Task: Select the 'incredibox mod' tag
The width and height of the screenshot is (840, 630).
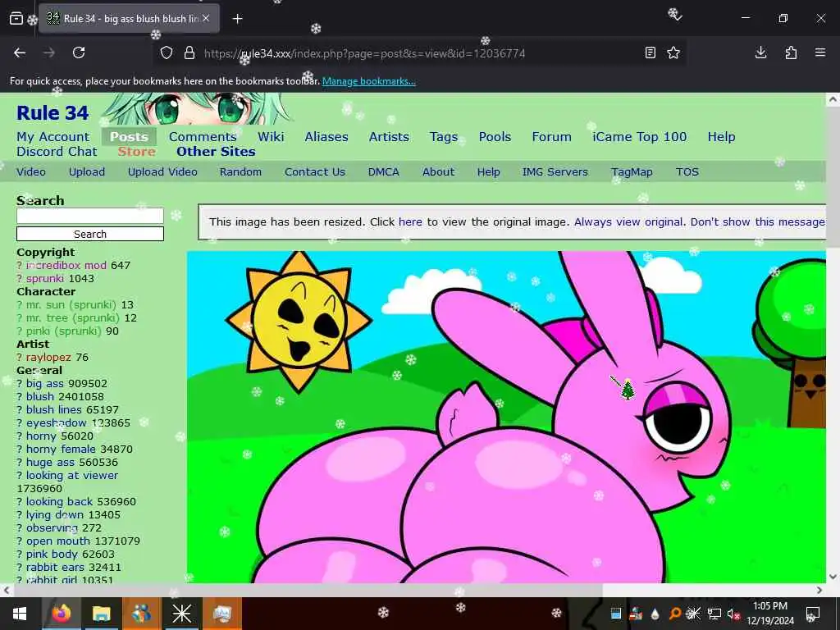Action: click(66, 265)
